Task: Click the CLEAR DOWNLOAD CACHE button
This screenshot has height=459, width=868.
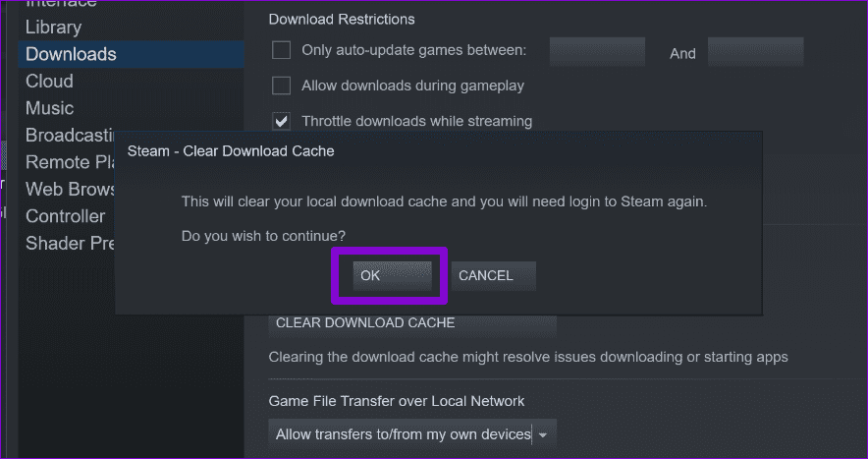Action: (412, 322)
